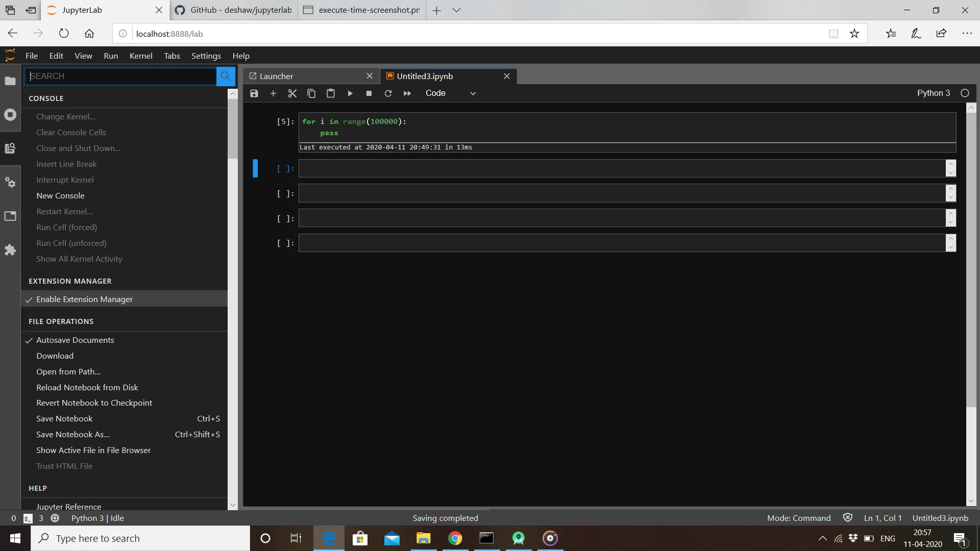Save the notebook using toolbar disk icon
Screen dimensions: 980x551
(x=254, y=93)
